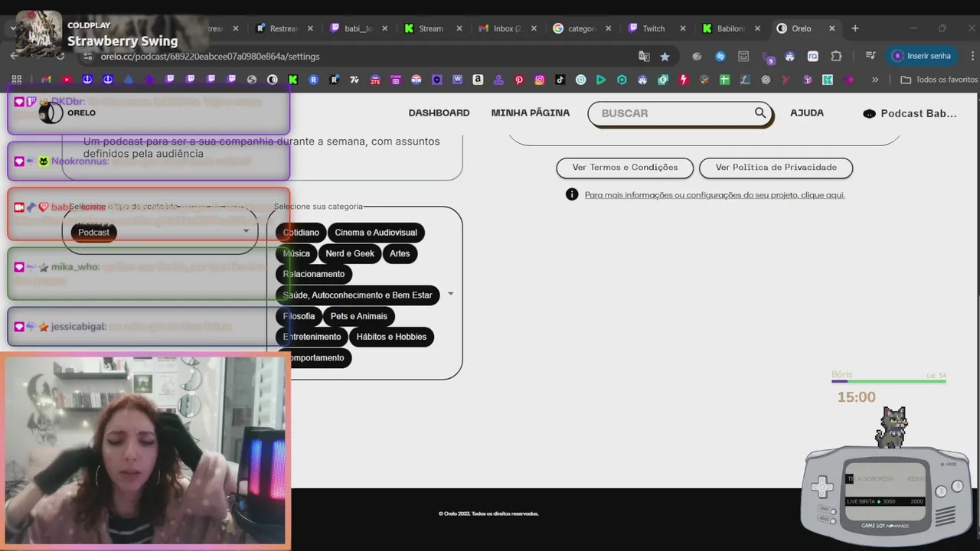This screenshot has width=980, height=551.
Task: Click the info icon beside mais informações
Action: (x=572, y=194)
